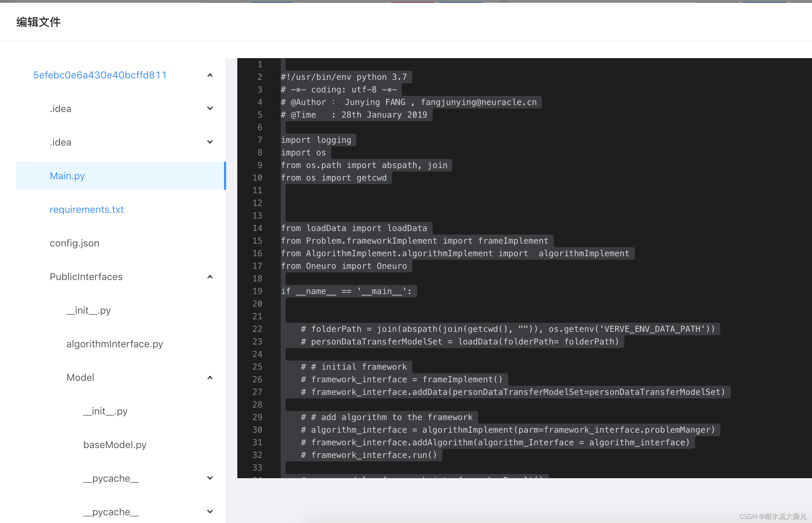
Task: Place cursor on the import logging line
Action: [x=316, y=140]
